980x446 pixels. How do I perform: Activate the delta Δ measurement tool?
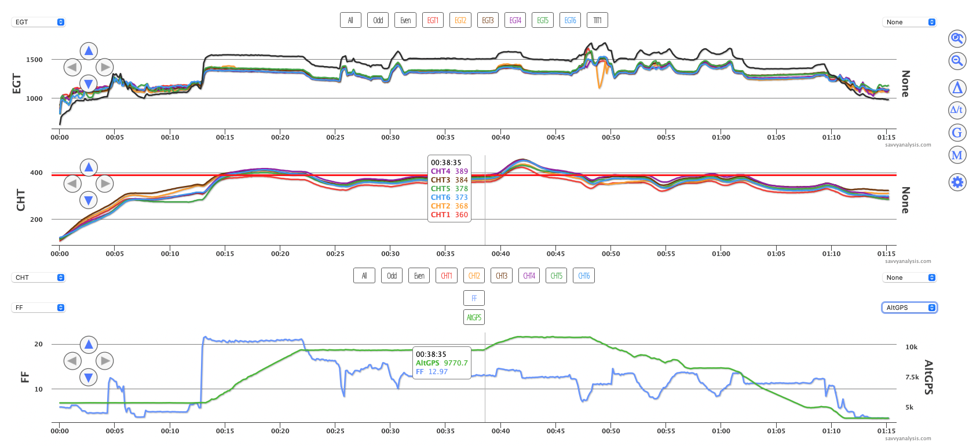click(x=957, y=88)
